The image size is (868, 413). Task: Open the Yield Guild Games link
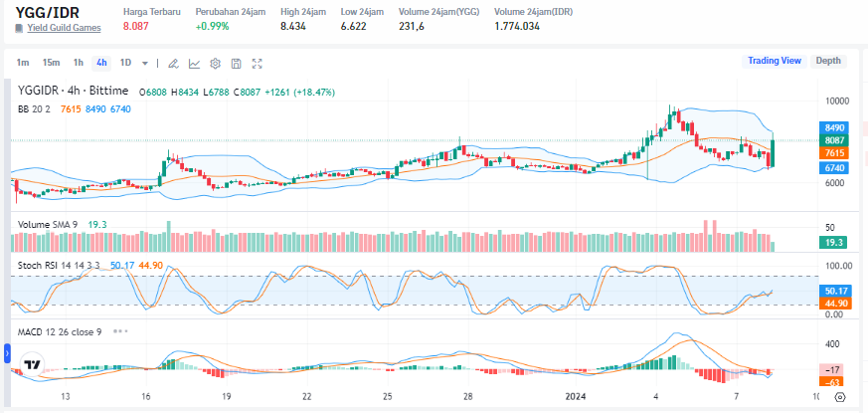tap(65, 28)
